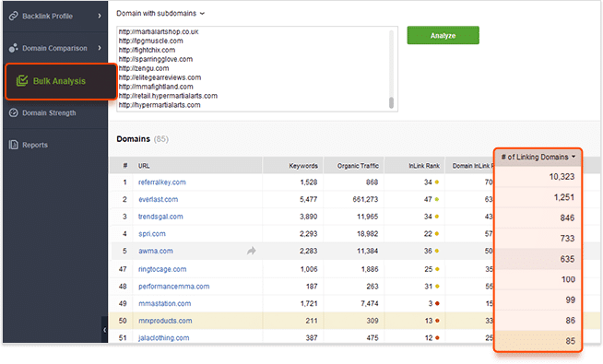Click the Bulk Analysis checklist icon
The width and height of the screenshot is (603, 364).
22,81
